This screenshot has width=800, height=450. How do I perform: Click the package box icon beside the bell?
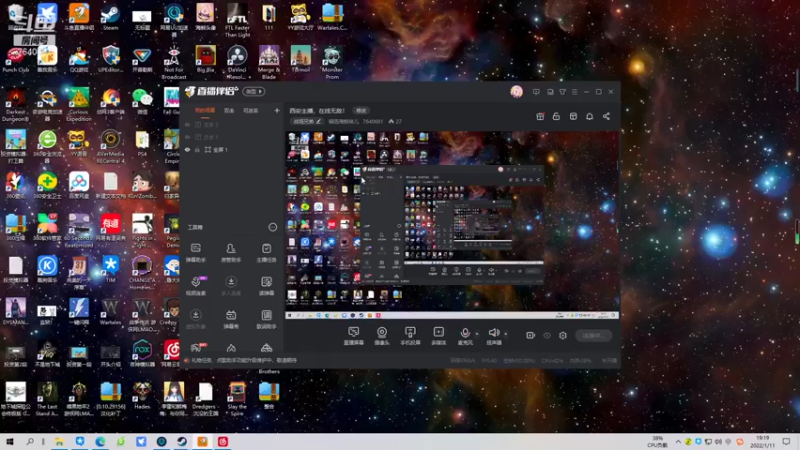pyautogui.click(x=573, y=116)
